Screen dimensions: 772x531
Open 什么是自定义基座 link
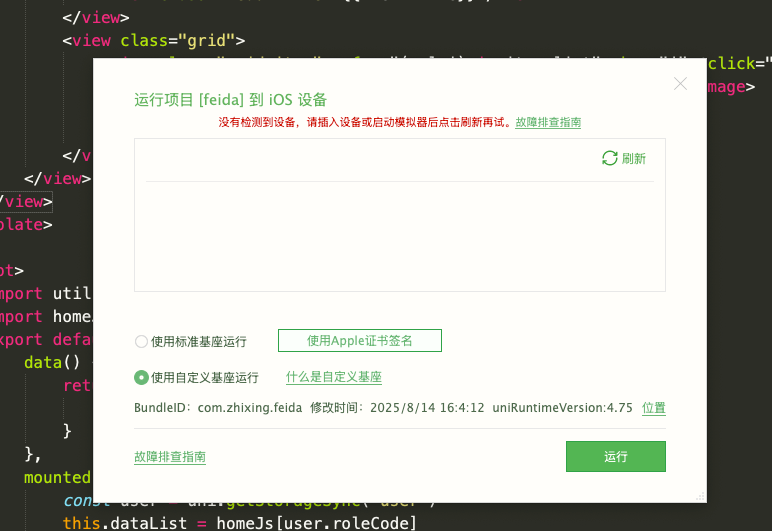[334, 377]
